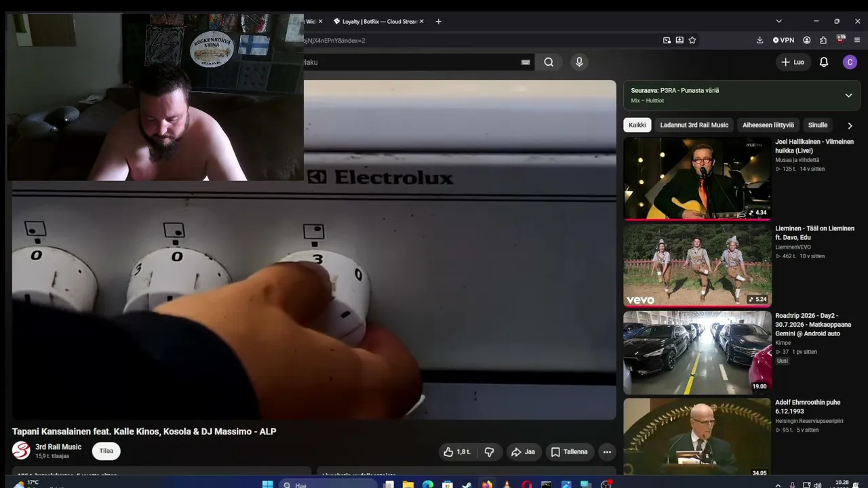Click channel name 'Musaa ja viihdettä'
868x488 pixels.
click(x=797, y=160)
